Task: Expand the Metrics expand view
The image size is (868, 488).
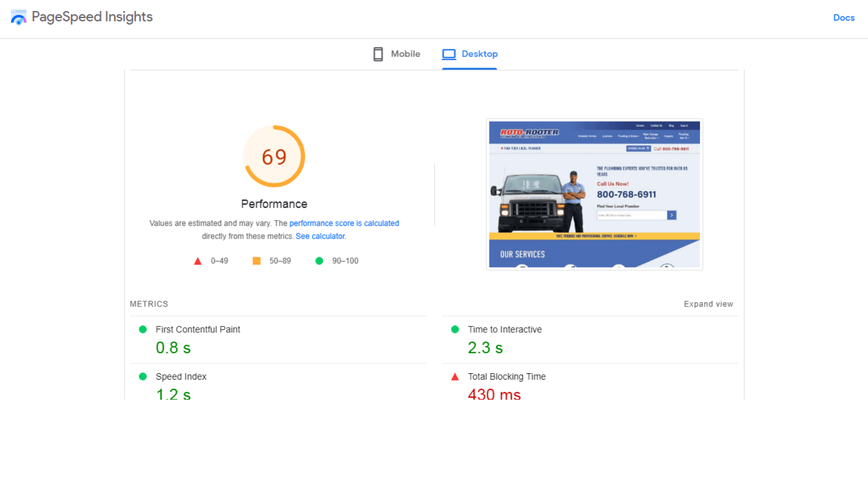Action: tap(709, 304)
